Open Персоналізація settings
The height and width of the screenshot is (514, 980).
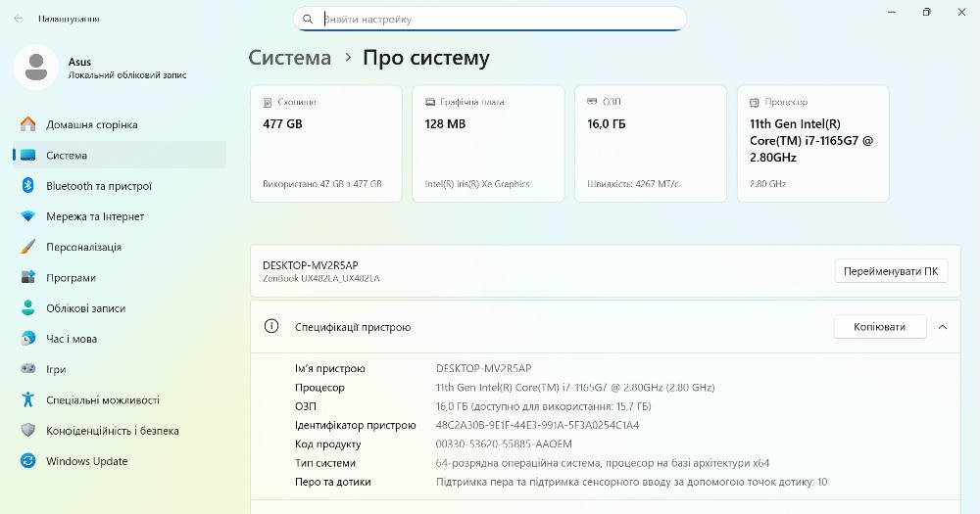[120, 247]
